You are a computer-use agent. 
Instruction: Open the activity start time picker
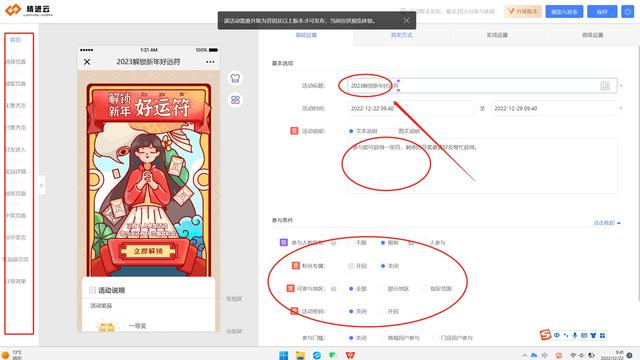(410, 109)
